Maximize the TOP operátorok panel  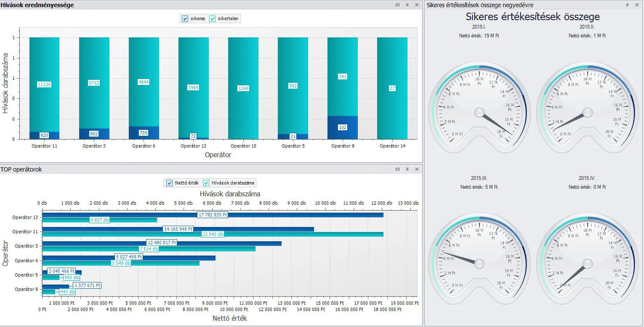pyautogui.click(x=397, y=169)
